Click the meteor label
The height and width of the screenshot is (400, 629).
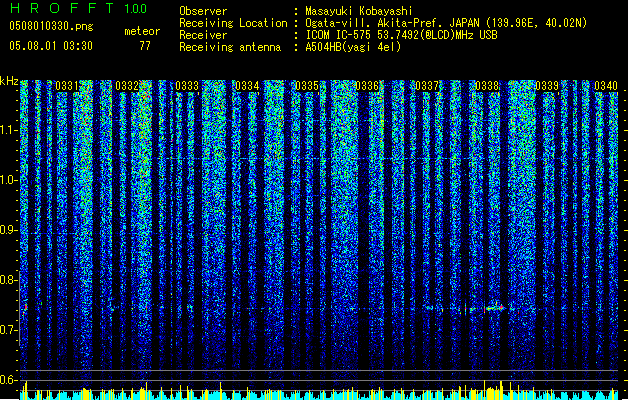click(142, 31)
